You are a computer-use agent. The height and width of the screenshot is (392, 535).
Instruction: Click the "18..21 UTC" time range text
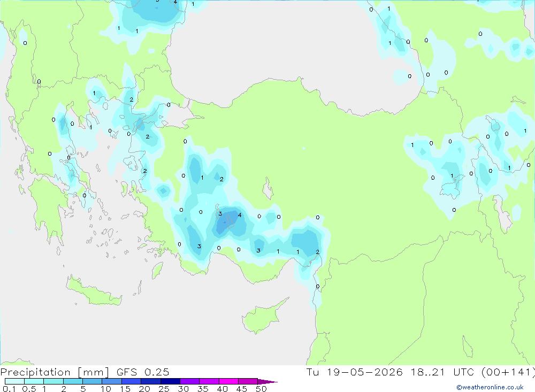tap(442, 372)
